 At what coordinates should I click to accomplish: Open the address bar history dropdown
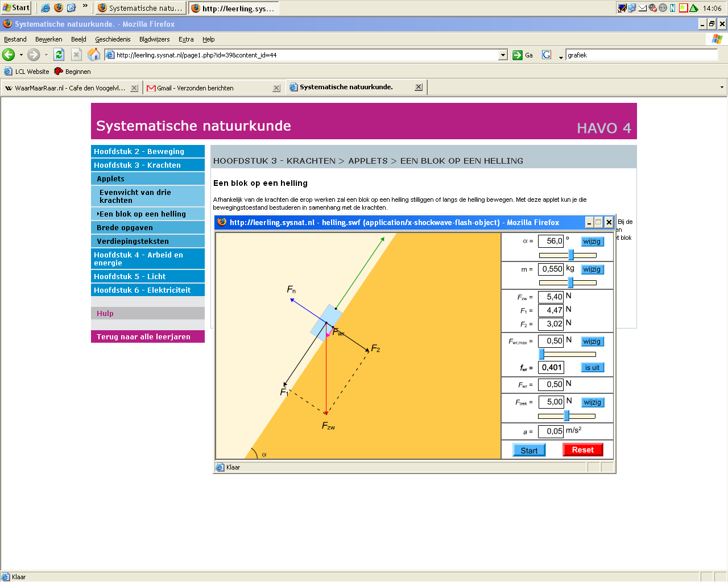tap(503, 55)
